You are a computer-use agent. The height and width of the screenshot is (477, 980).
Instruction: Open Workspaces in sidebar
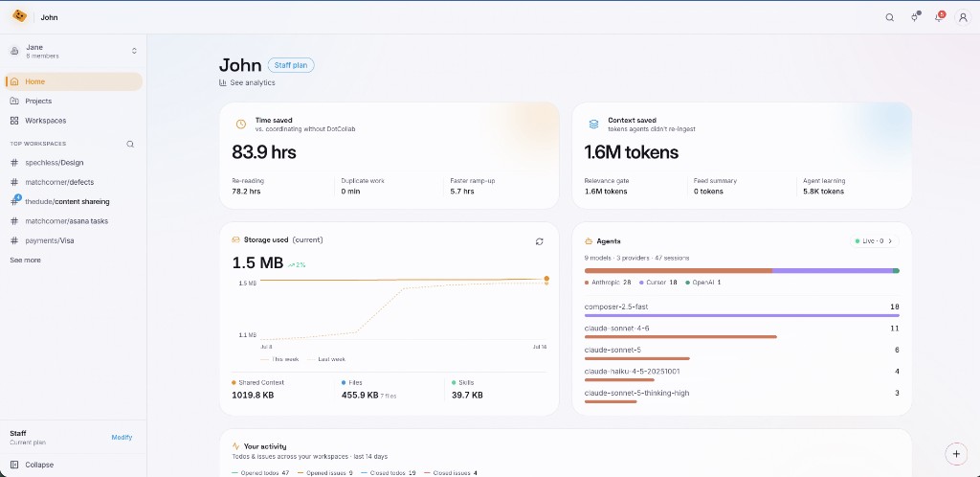pos(74,120)
